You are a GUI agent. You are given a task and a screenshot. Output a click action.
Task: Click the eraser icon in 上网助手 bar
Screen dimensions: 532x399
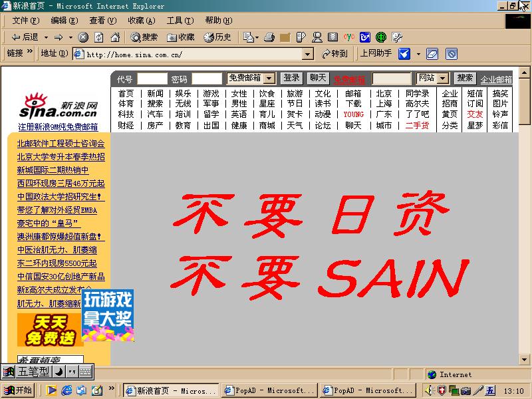(x=432, y=54)
